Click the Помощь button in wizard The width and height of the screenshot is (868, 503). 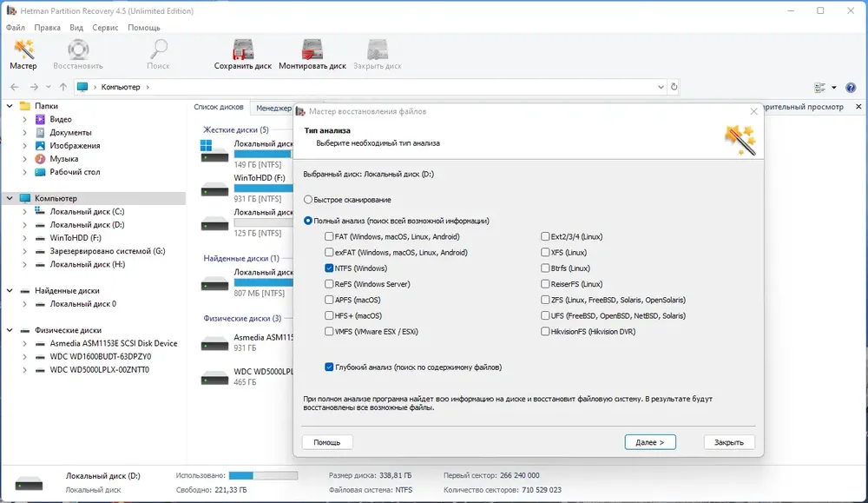tap(327, 442)
